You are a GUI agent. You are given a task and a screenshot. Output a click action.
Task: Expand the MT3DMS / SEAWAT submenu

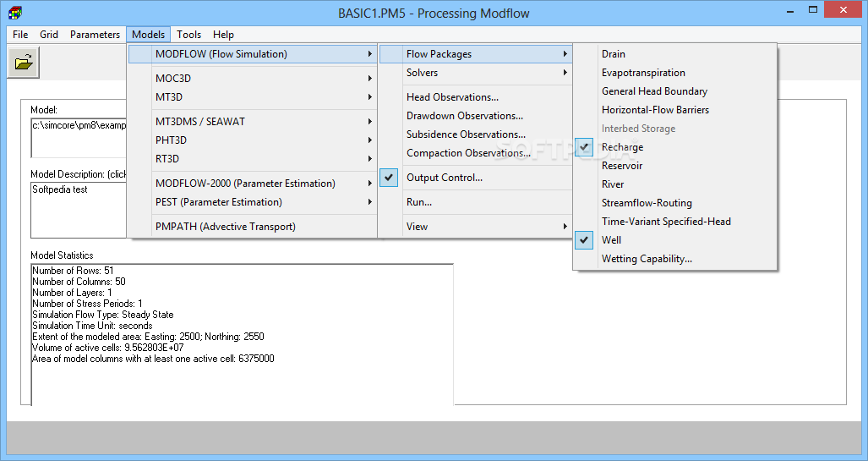point(253,121)
